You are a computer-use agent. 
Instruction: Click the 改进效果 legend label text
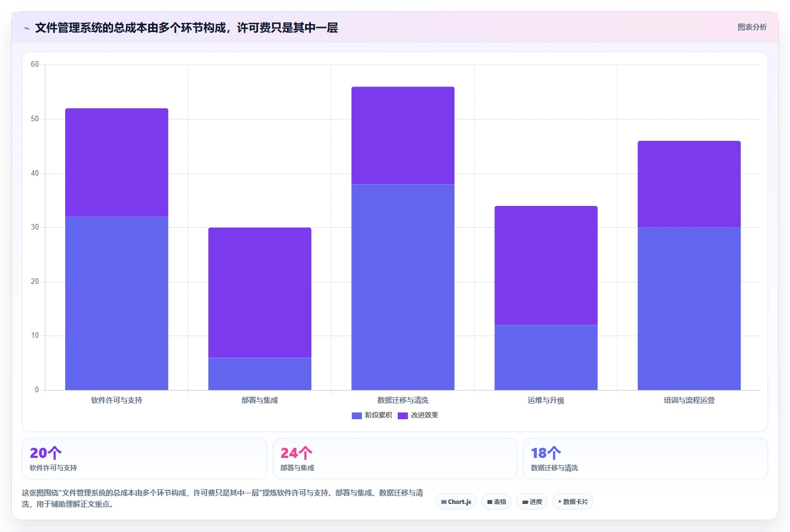click(425, 415)
